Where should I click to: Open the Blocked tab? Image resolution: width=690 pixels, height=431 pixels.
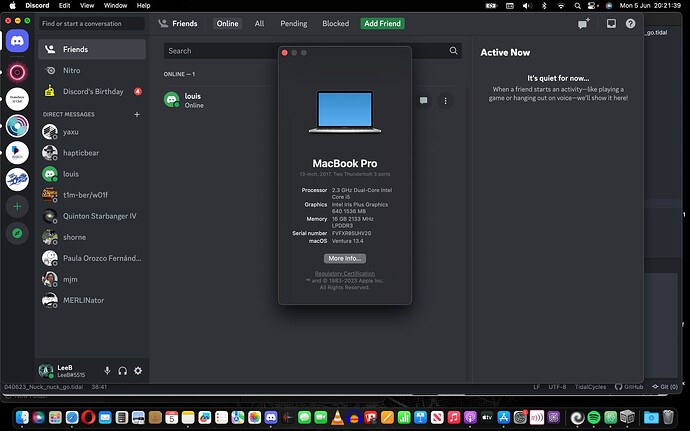(x=335, y=23)
